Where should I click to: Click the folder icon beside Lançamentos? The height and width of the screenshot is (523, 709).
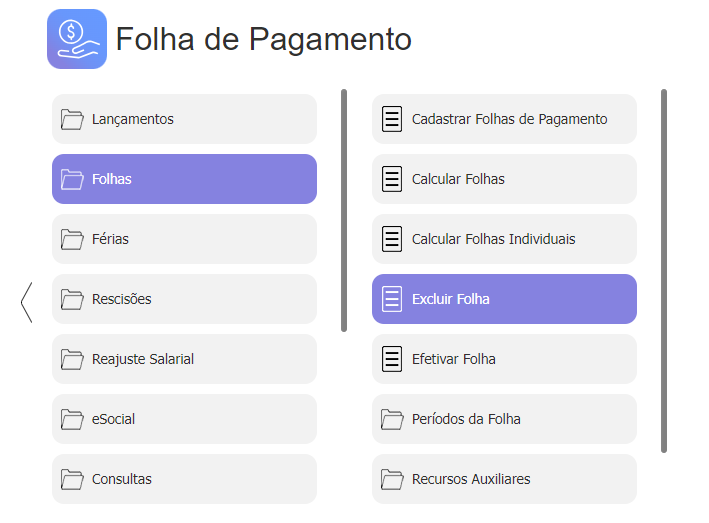tap(72, 119)
